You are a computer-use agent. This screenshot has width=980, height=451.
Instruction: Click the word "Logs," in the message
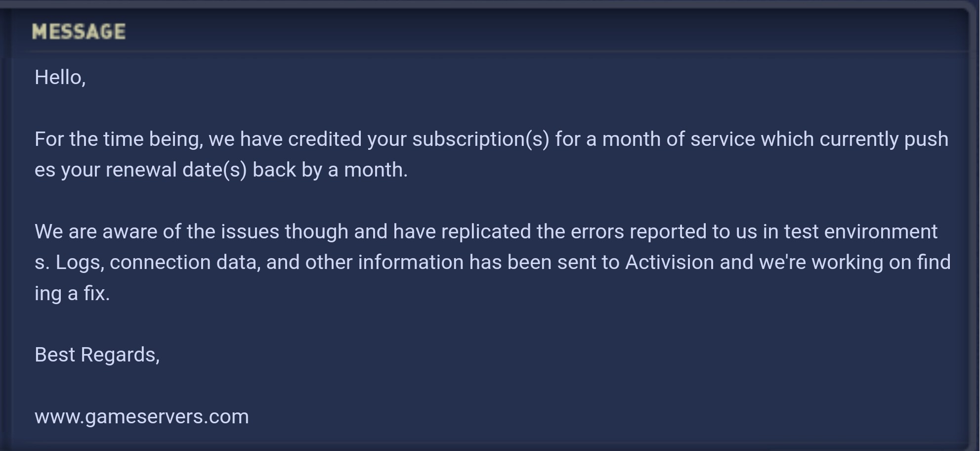coord(80,263)
